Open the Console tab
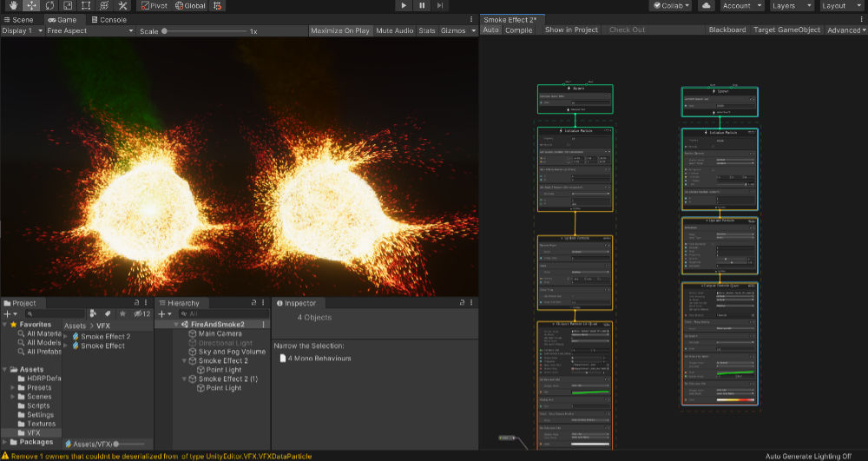Viewport: 868px width, 461px height. pos(108,19)
